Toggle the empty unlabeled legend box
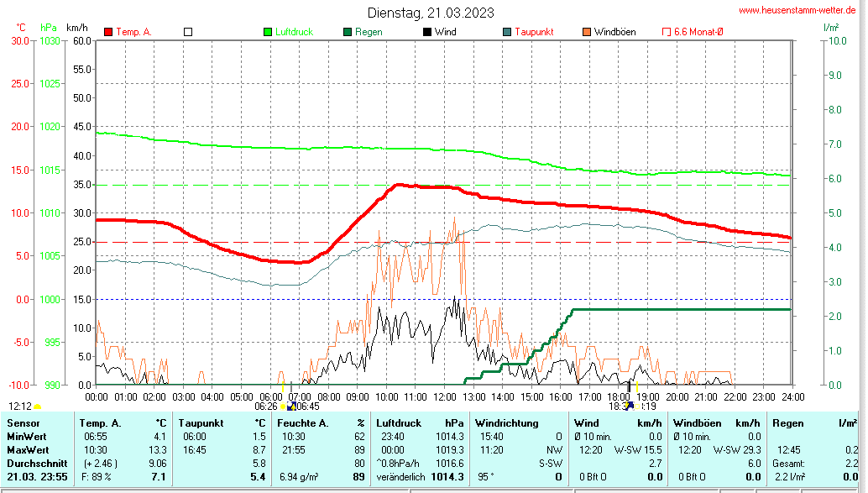The image size is (868, 493). (x=188, y=32)
